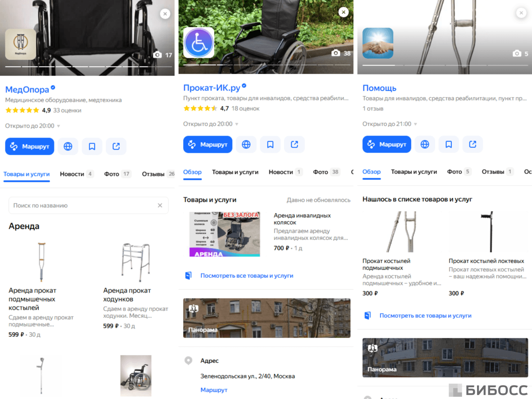Click Помощь handshake logo avatar

378,43
